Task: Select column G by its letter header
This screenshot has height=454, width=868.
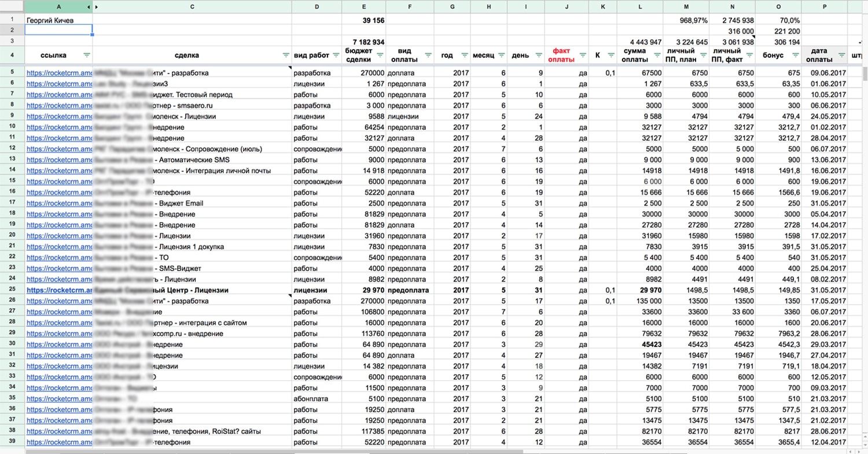Action: tap(452, 7)
